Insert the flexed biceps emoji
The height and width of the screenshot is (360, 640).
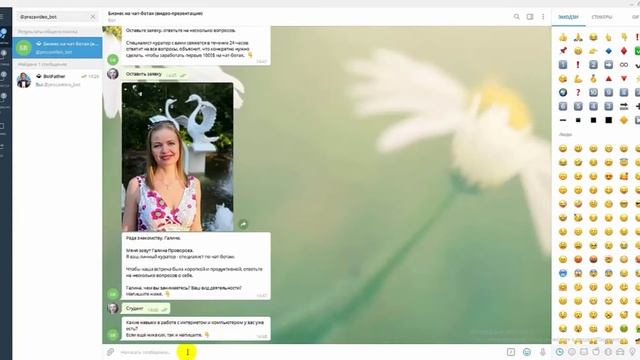click(x=578, y=79)
